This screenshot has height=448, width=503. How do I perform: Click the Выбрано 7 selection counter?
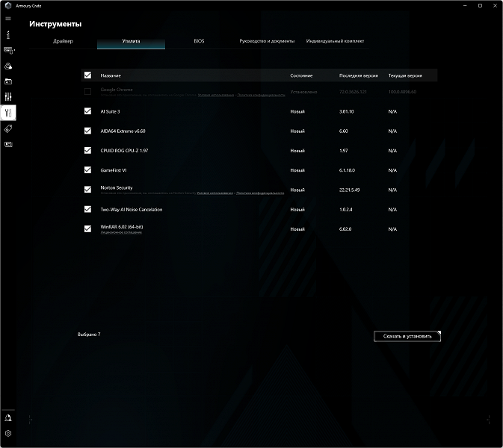pos(89,335)
